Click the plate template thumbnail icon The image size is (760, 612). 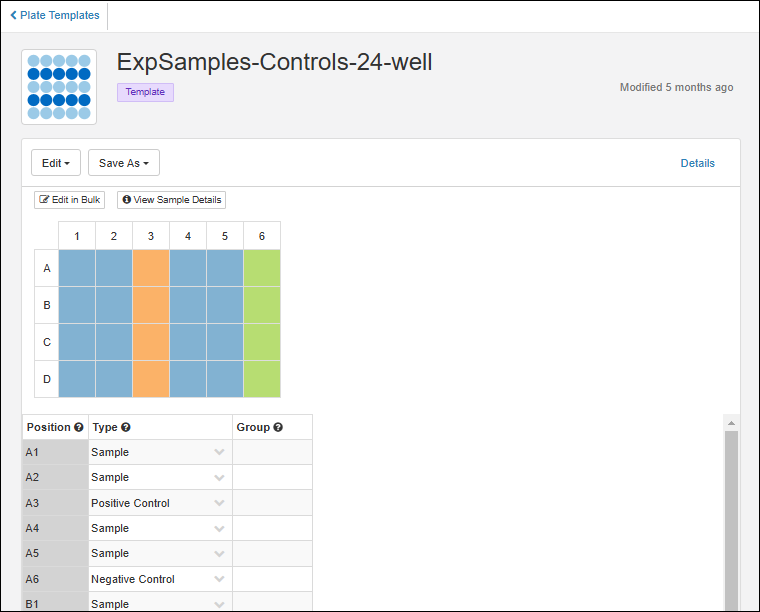click(x=59, y=87)
